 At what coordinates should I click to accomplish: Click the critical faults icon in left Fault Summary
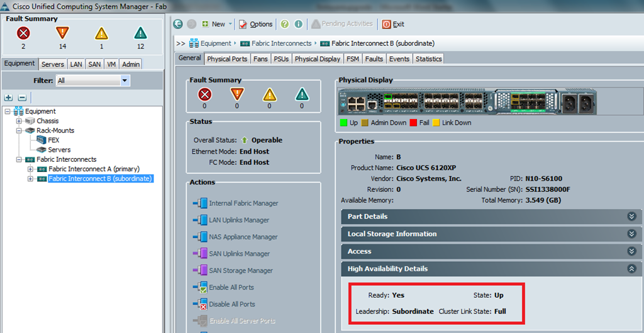pos(23,33)
